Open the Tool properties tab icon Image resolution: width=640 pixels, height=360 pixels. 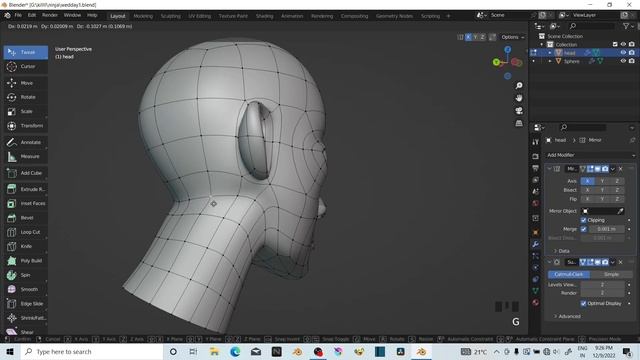pyautogui.click(x=536, y=142)
